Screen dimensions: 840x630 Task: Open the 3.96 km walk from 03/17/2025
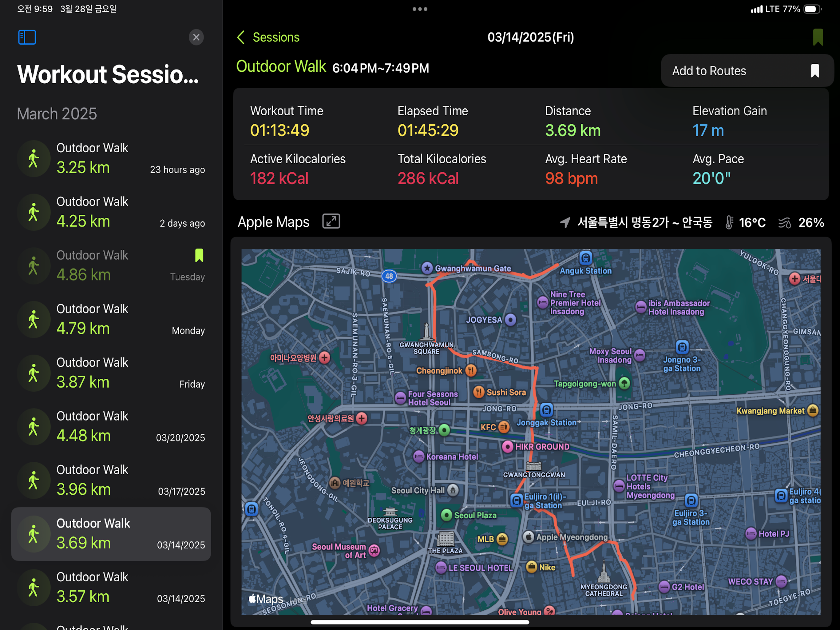111,480
